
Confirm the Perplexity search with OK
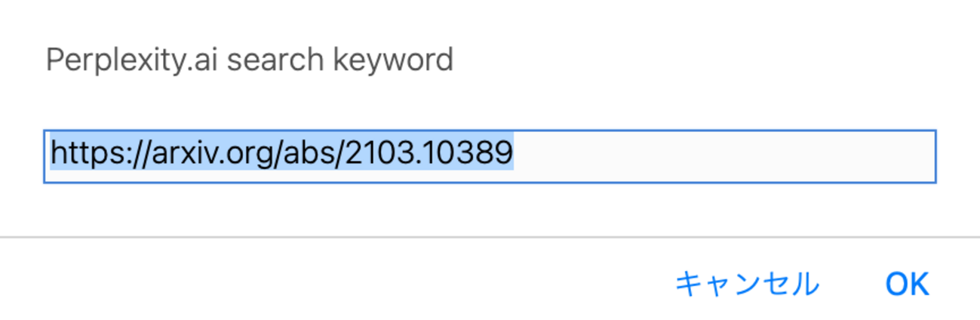tap(907, 285)
